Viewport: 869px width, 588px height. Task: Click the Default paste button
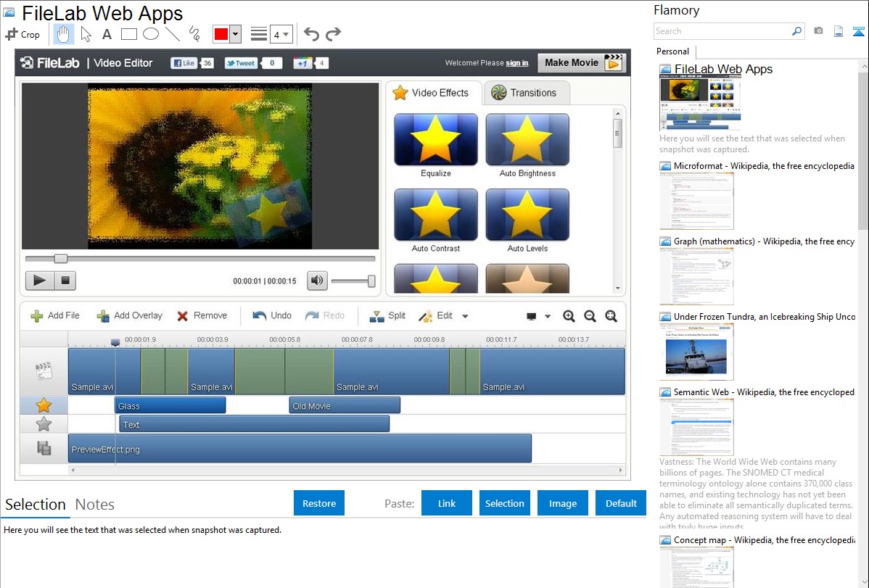tap(621, 503)
